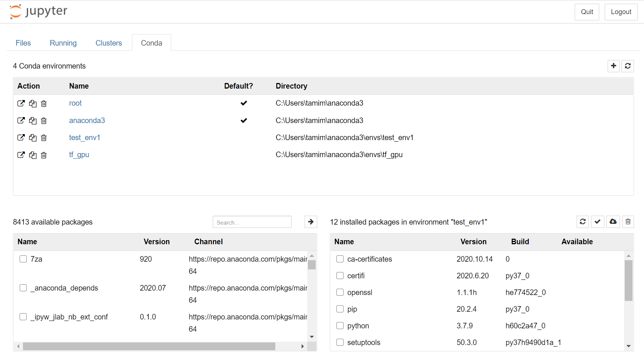The height and width of the screenshot is (358, 644).
Task: Install selected packages with arrow button
Action: pos(311,222)
